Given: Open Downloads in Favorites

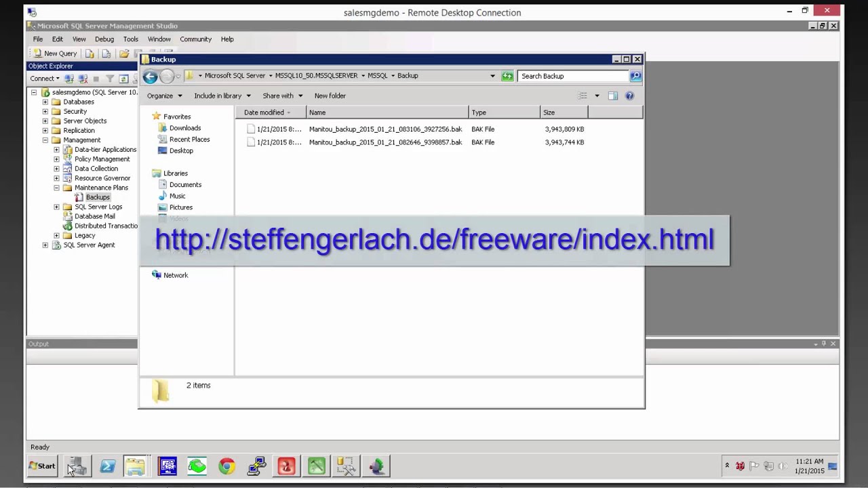Looking at the screenshot, I should pos(185,128).
